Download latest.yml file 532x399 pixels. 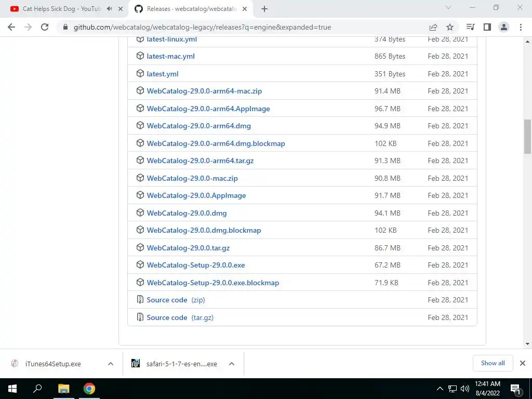[x=163, y=74]
